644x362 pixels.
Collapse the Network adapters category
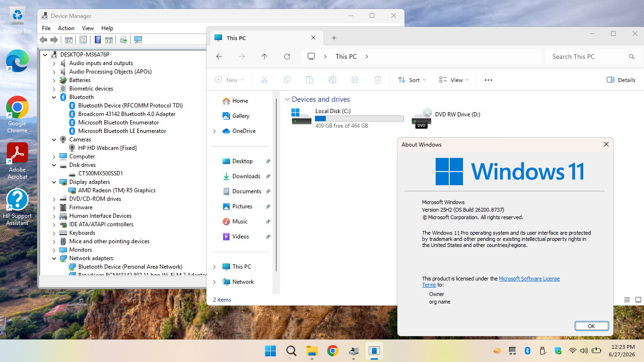[x=54, y=258]
